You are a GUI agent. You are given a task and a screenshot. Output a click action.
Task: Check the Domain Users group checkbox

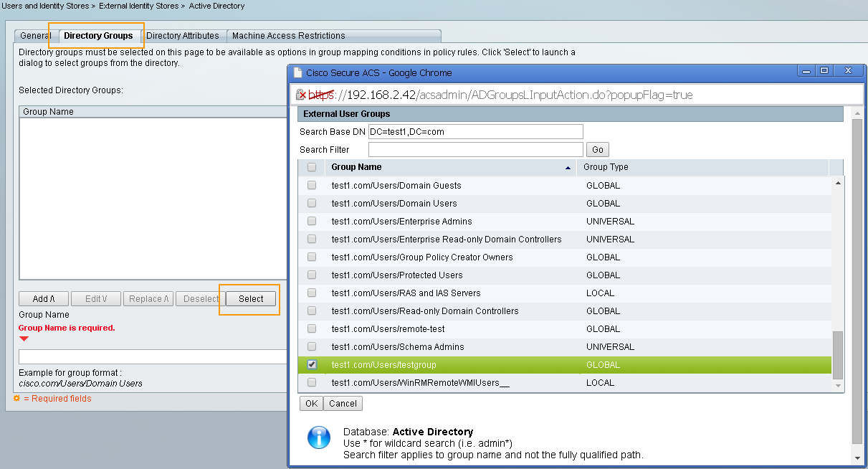(312, 203)
